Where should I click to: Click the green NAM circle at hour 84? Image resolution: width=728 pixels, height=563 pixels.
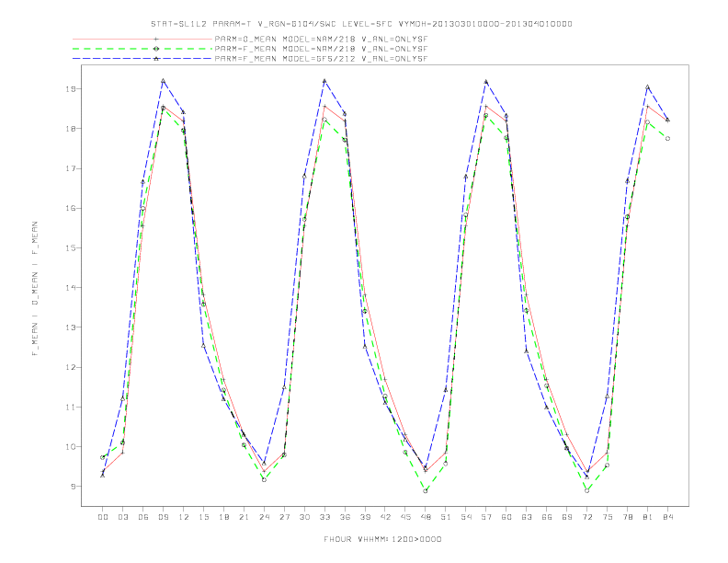coord(667,138)
